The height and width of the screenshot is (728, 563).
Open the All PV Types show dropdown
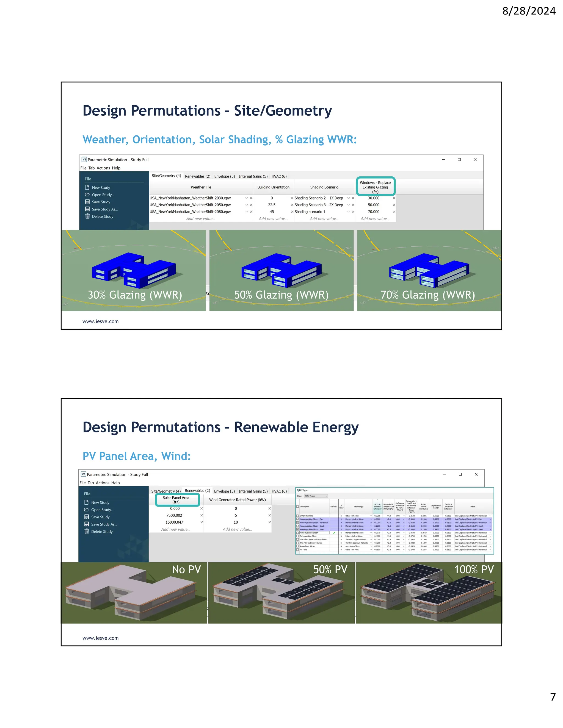tap(316, 496)
